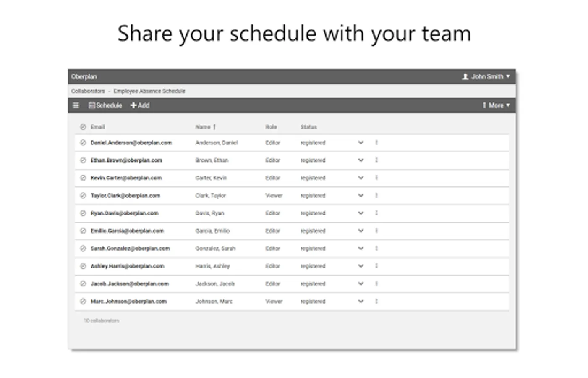The image size is (588, 378).
Task: Open the kebab menu for Sarah Gonzalez
Action: [376, 249]
